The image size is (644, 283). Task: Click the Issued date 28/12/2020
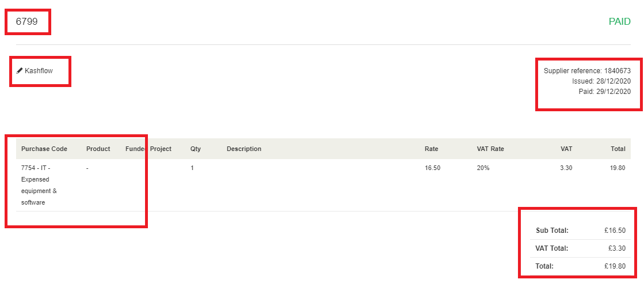point(601,81)
